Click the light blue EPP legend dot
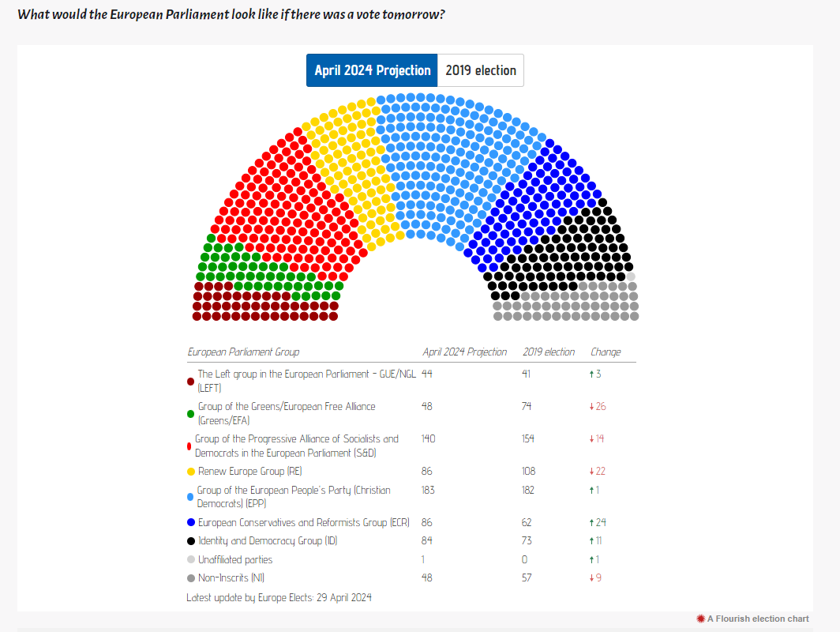 (191, 497)
